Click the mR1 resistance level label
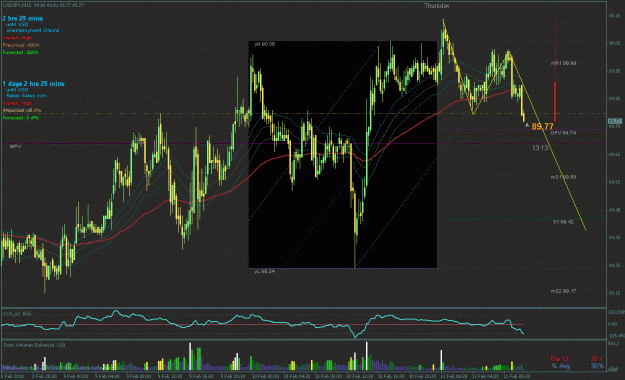Viewport: 625px width, 380px height. point(563,63)
